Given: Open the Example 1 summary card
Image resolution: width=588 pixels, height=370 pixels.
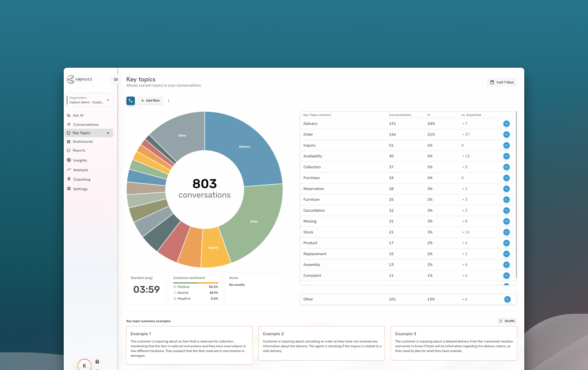Looking at the screenshot, I should [x=189, y=345].
